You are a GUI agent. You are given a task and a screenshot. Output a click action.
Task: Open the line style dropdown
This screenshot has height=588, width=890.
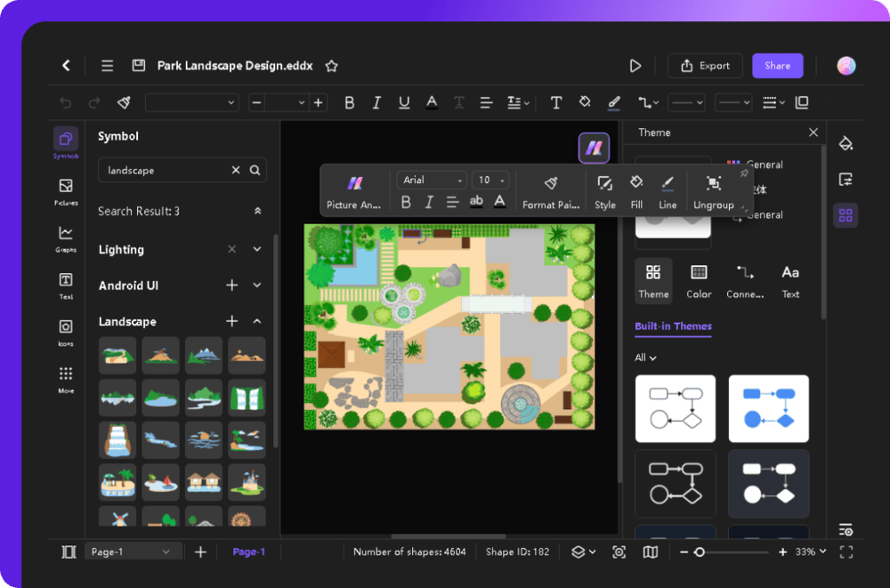[x=686, y=102]
